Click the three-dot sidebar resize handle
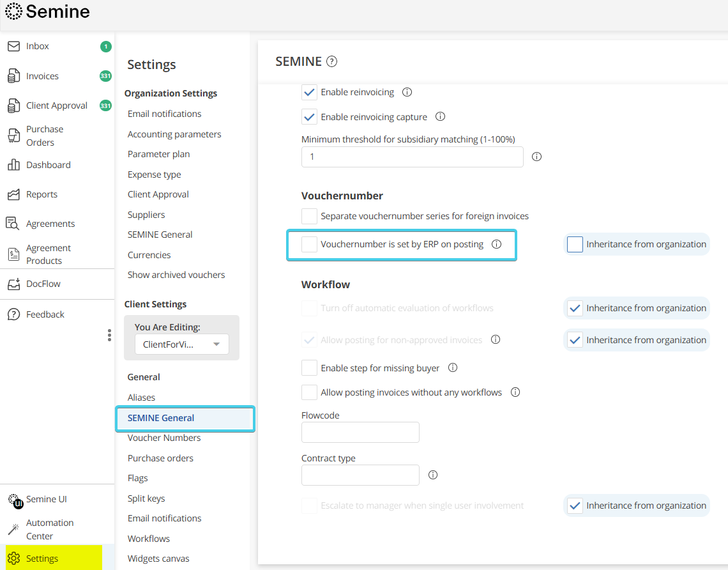 click(109, 335)
